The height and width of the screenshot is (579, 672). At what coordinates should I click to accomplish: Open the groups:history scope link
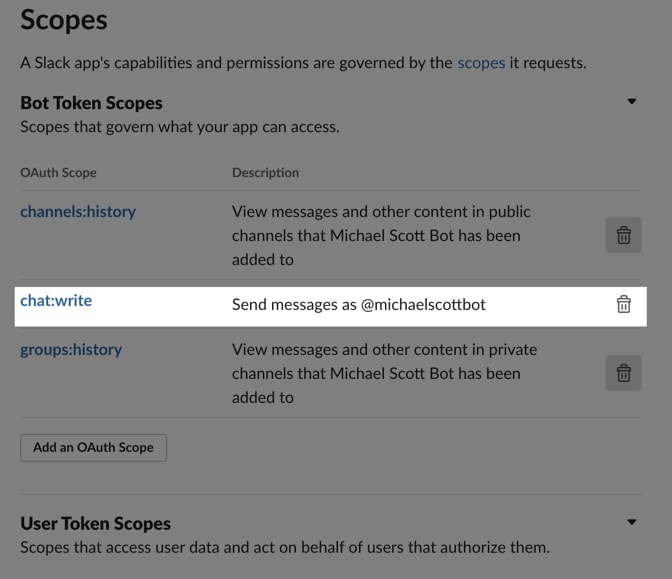(x=71, y=350)
